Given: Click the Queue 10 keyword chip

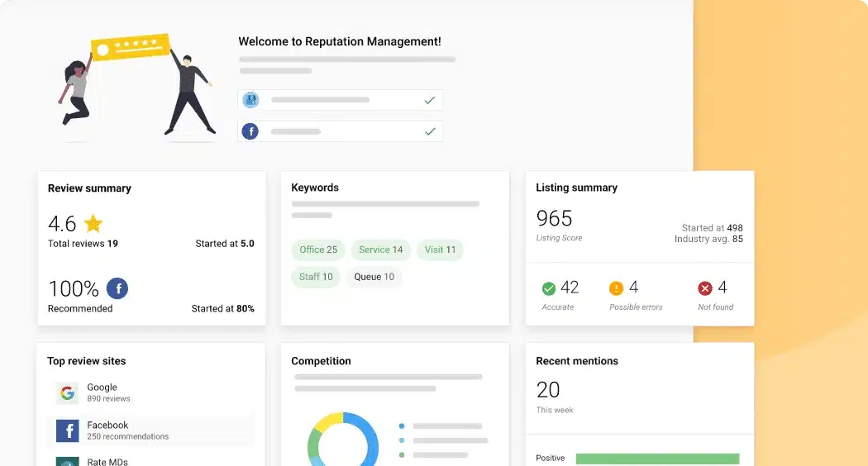Looking at the screenshot, I should click(374, 277).
